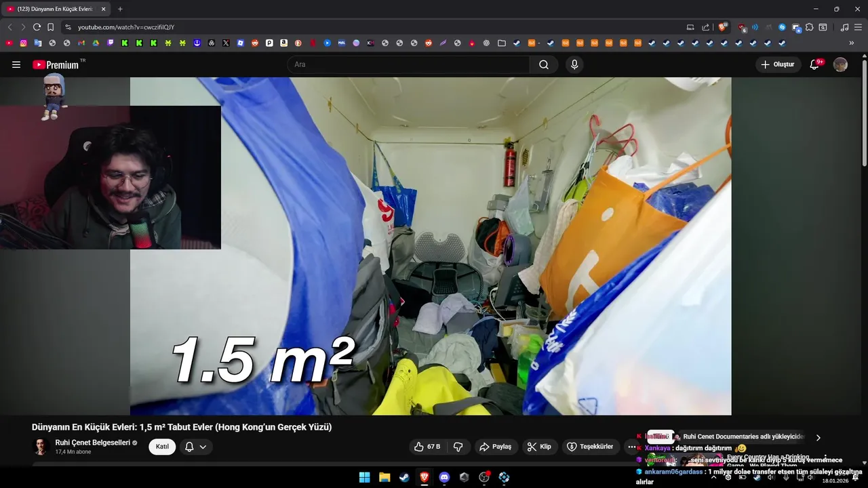Like the video with 67 B thumbs-up

(x=427, y=447)
